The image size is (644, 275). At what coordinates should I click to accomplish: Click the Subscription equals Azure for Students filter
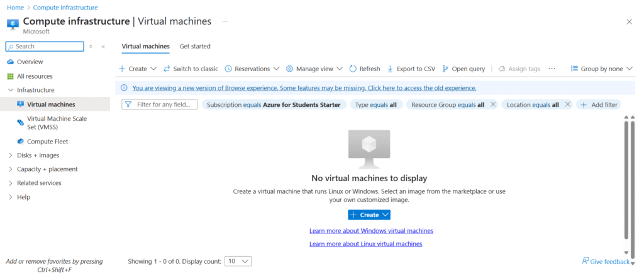click(x=274, y=105)
